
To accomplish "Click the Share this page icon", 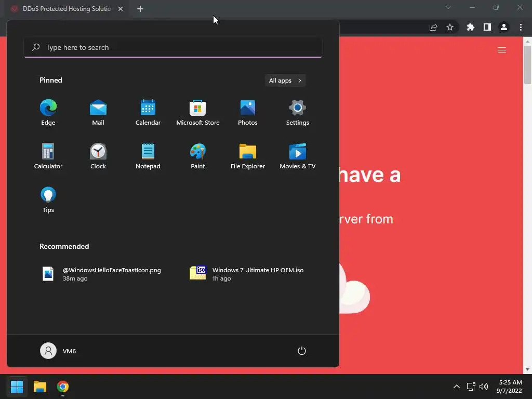I will tap(433, 27).
